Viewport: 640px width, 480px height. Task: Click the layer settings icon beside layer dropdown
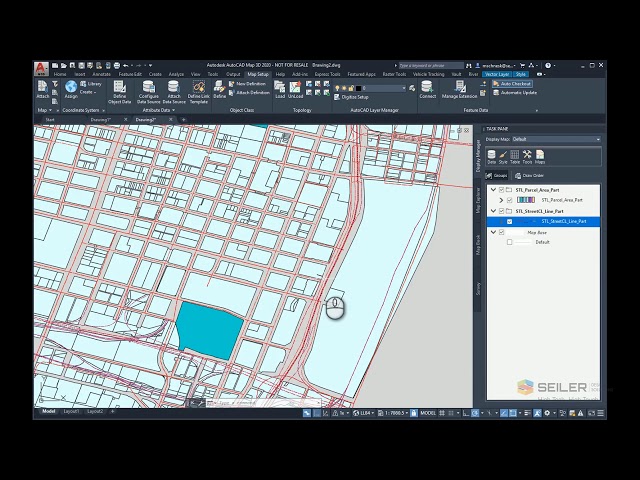412,88
